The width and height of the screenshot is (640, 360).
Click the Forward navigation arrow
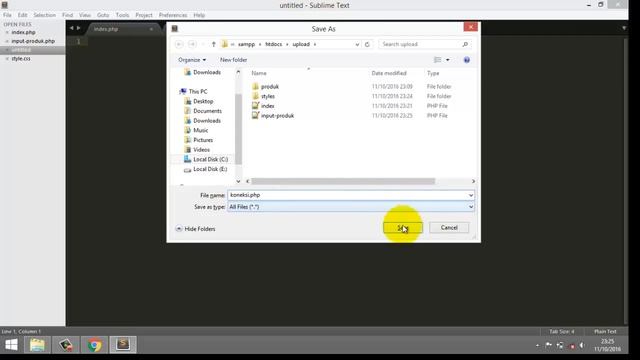coord(192,44)
